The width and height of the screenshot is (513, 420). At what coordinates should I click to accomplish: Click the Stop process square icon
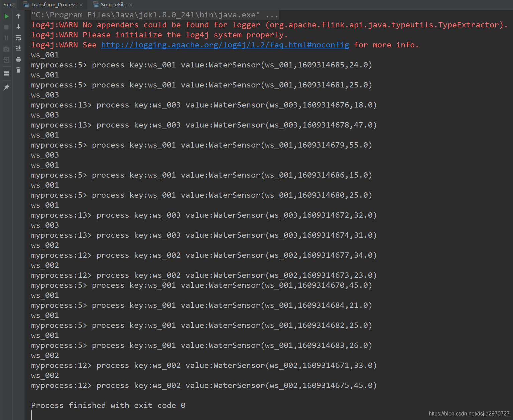pyautogui.click(x=6, y=27)
